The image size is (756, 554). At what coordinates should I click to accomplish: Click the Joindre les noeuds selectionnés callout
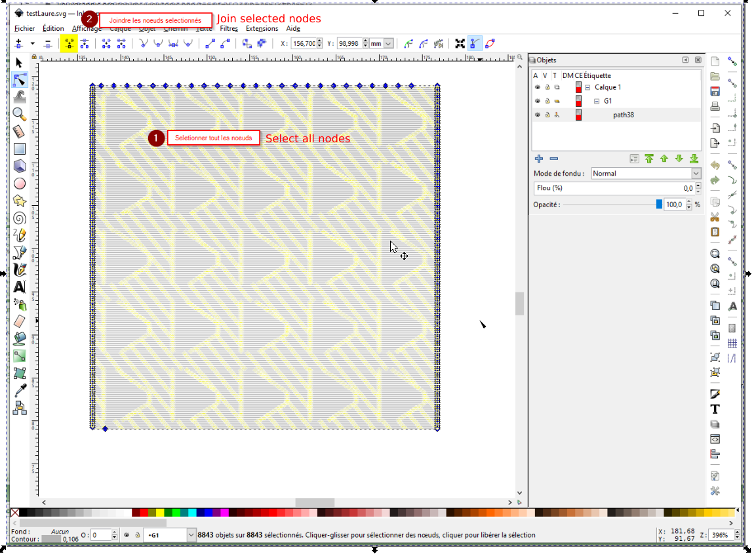[156, 20]
